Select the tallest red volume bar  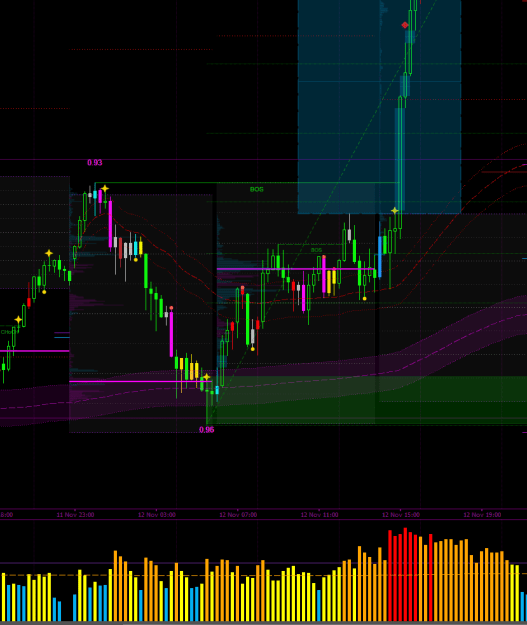pyautogui.click(x=405, y=574)
